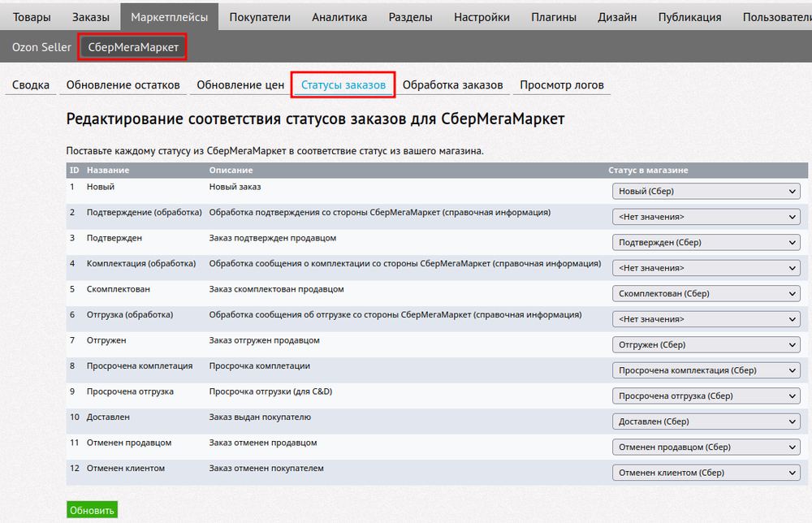Select the СберМегаМаркет marketplace tab
Screen dimensions: 812x523
(x=133, y=47)
